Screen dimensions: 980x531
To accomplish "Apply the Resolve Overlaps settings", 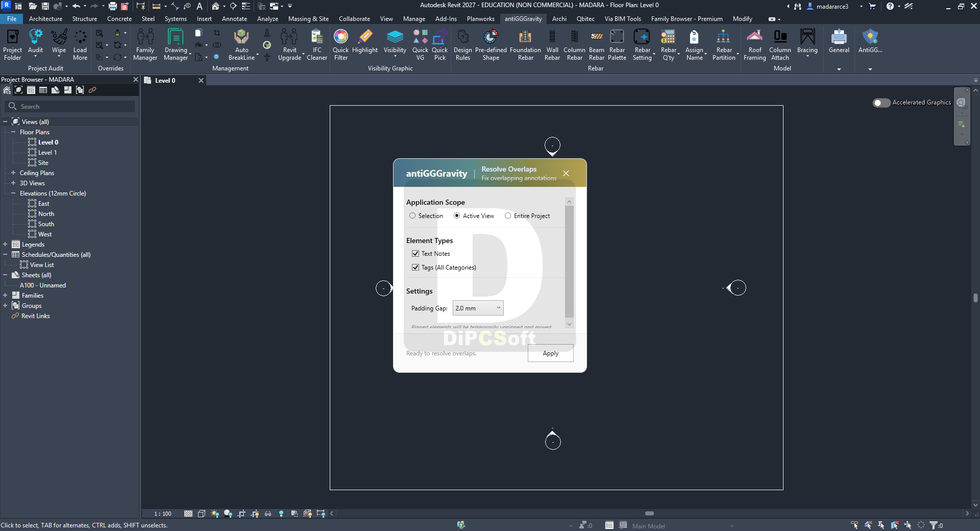I will click(x=551, y=353).
